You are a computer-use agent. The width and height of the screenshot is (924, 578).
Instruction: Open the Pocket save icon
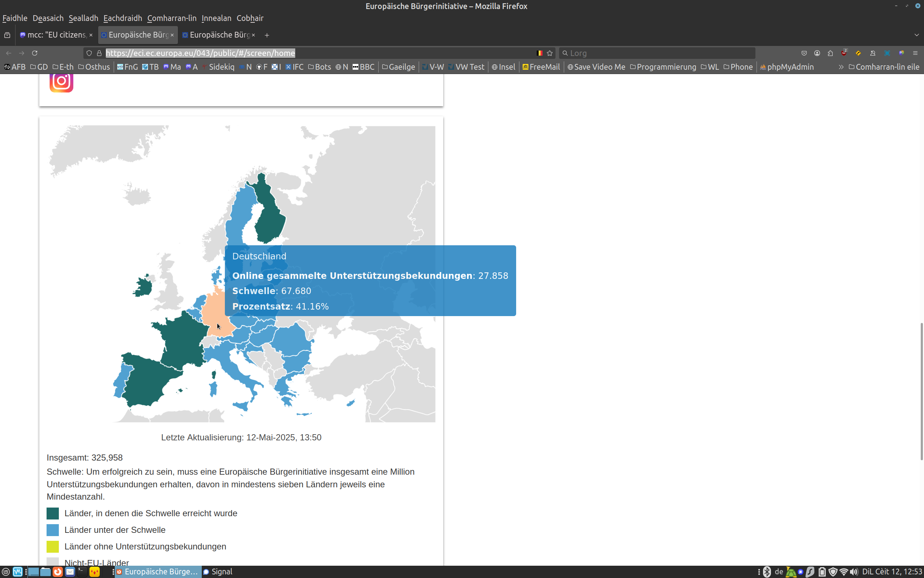804,53
